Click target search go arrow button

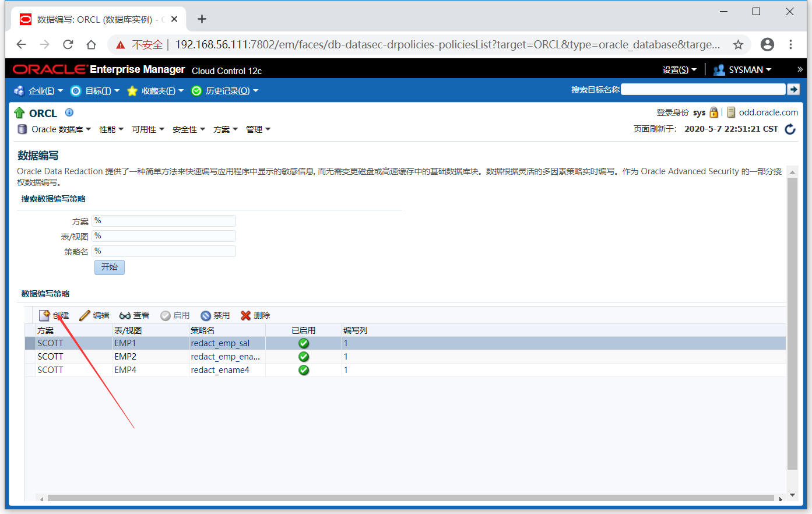point(793,89)
